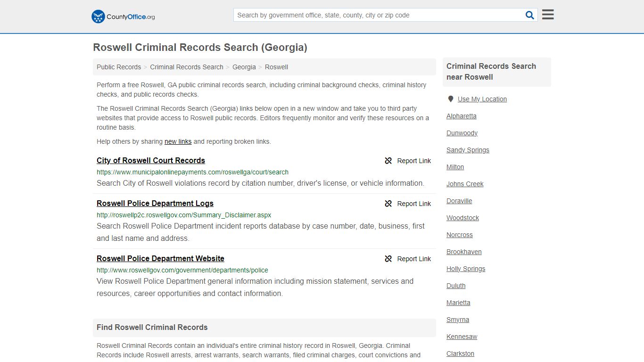644x362 pixels.
Task: Click the magnifying glass search icon
Action: [x=530, y=15]
